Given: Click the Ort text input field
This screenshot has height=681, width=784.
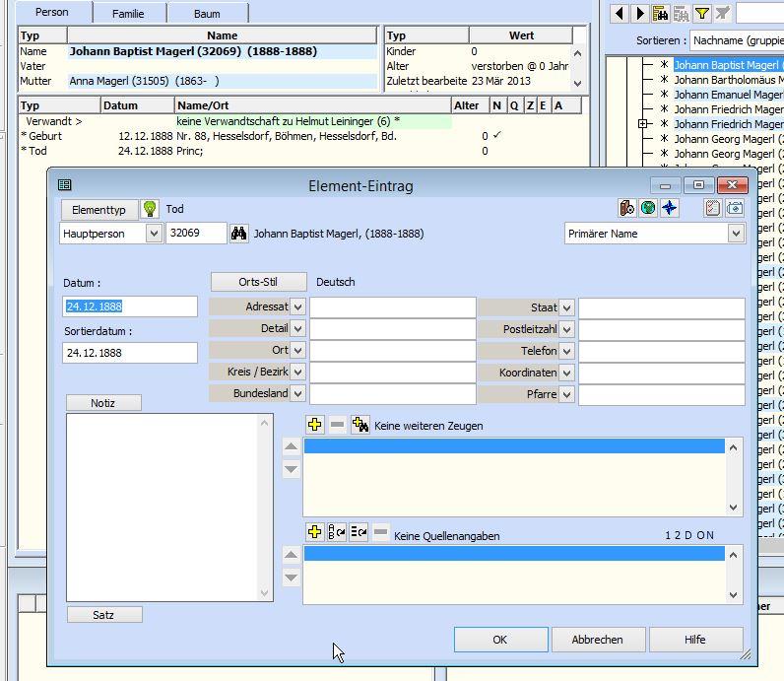Looking at the screenshot, I should tap(393, 351).
